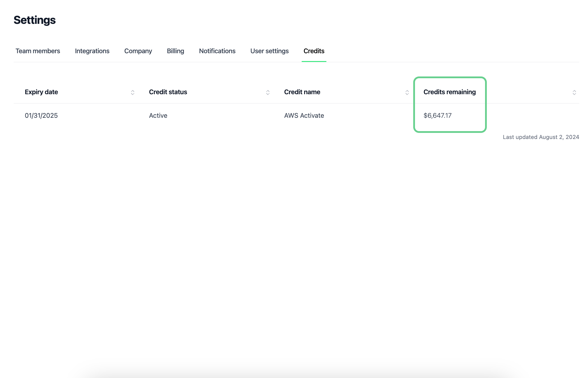
Task: Select the 01/31/2025 expiry date cell
Action: click(x=41, y=115)
